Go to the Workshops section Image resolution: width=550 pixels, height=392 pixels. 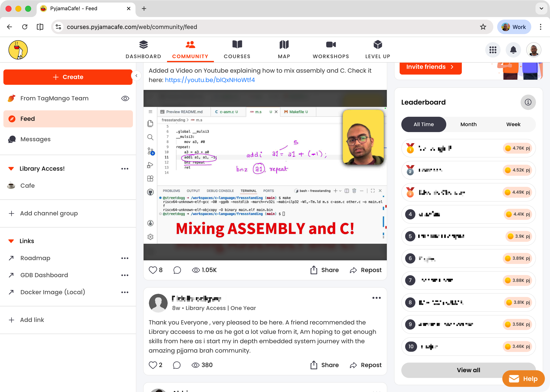pos(331,50)
